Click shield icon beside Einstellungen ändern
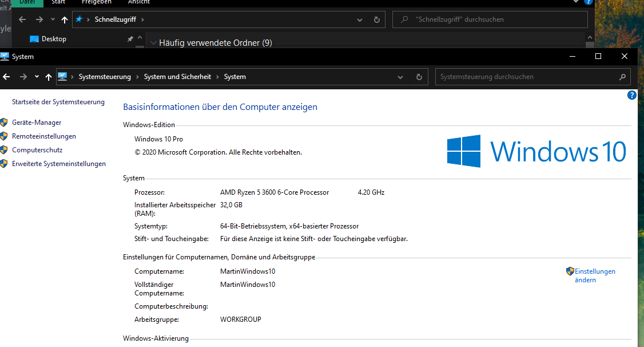 pos(570,271)
